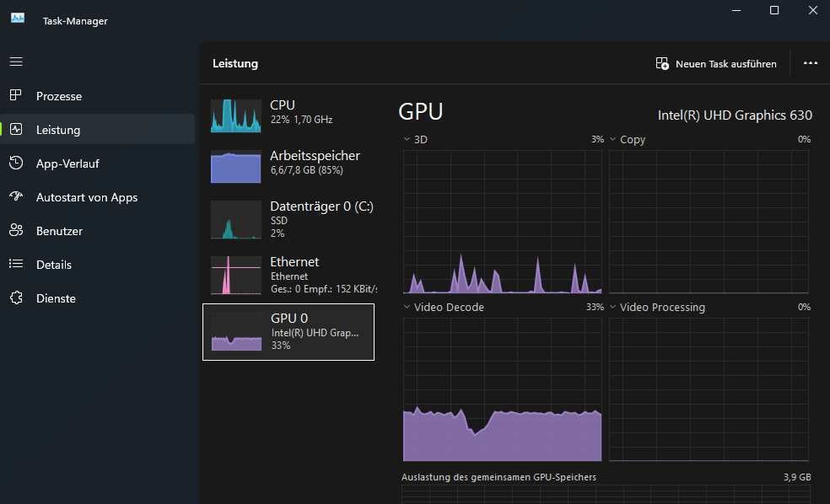Click the 22% 1,70 GHz CPU value
830x504 pixels.
click(x=301, y=120)
